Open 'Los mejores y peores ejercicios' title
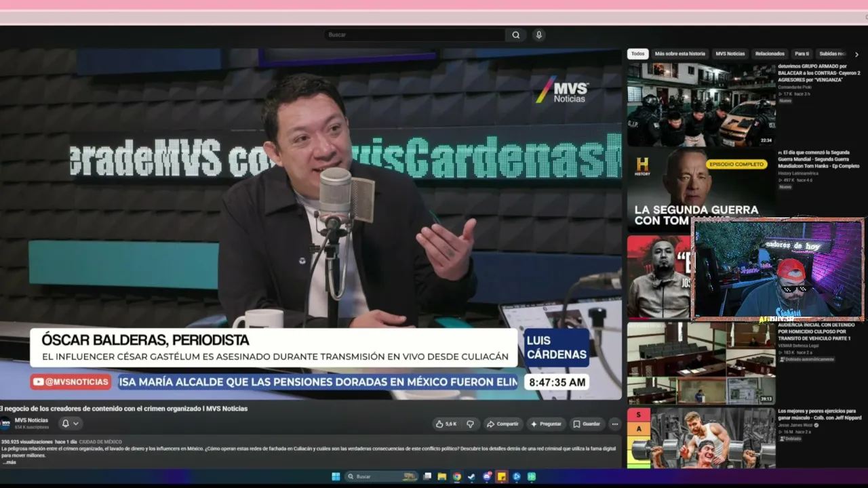 click(821, 414)
